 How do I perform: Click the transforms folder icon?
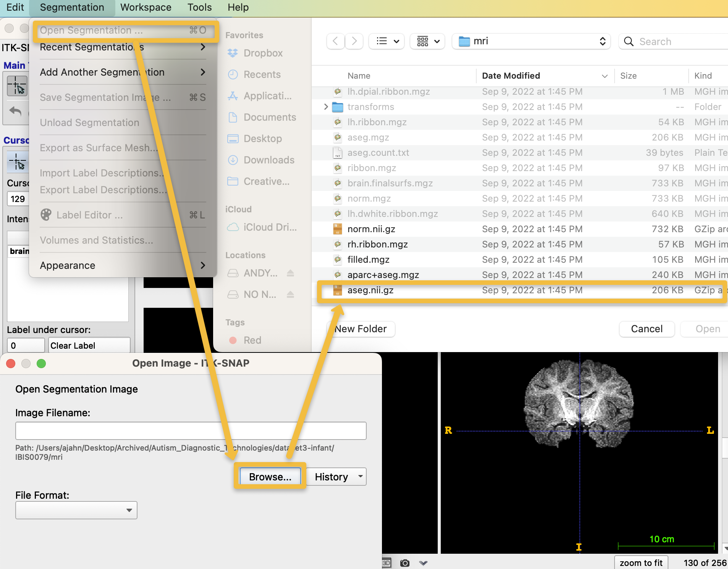point(338,107)
